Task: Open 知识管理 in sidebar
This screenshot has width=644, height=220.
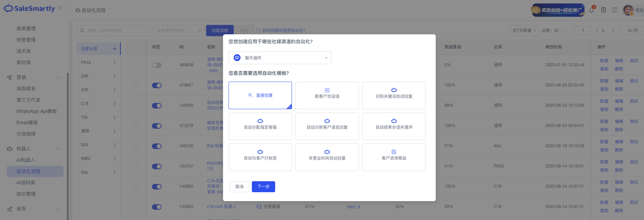Action: point(26,194)
